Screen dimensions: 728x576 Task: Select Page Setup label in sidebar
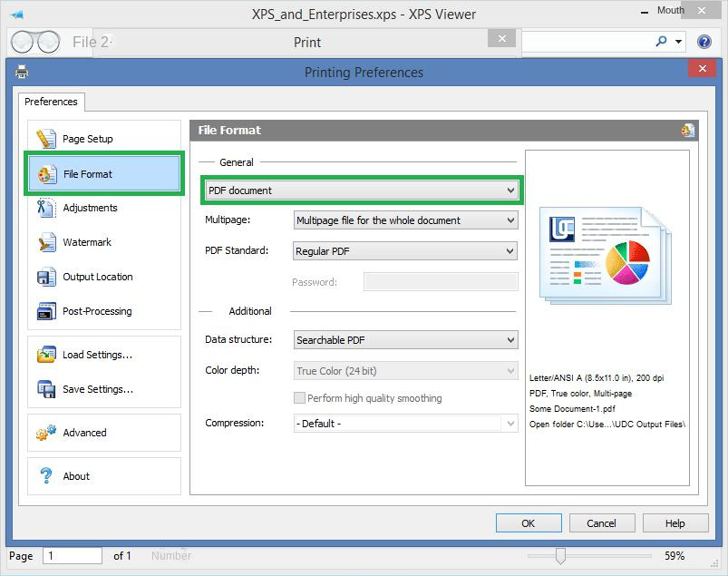click(x=88, y=139)
